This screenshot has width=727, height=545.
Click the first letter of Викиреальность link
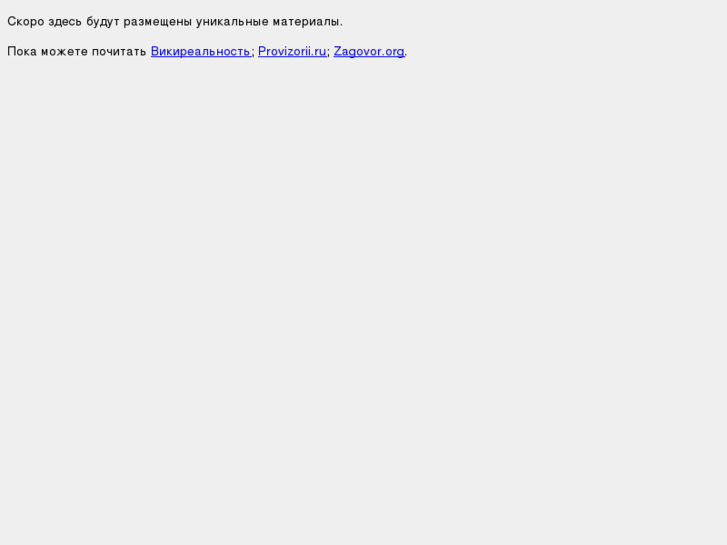coord(155,51)
